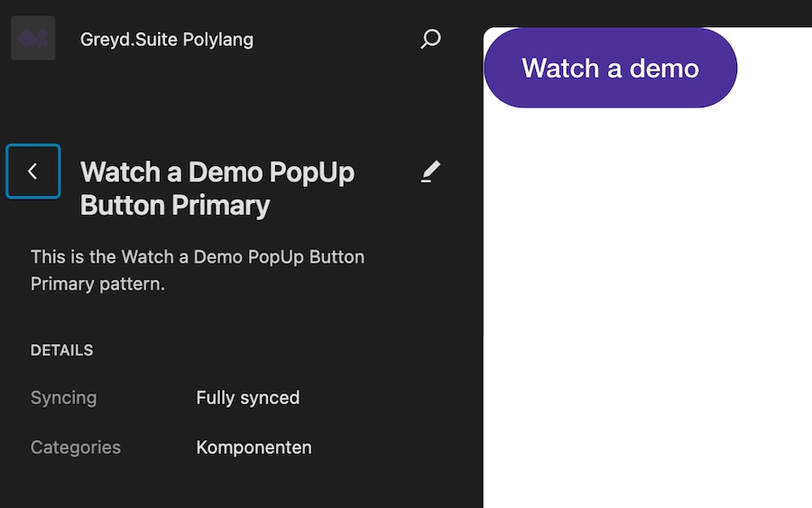Click the pencil edit icon beside title
Image resolution: width=812 pixels, height=508 pixels.
coord(431,171)
